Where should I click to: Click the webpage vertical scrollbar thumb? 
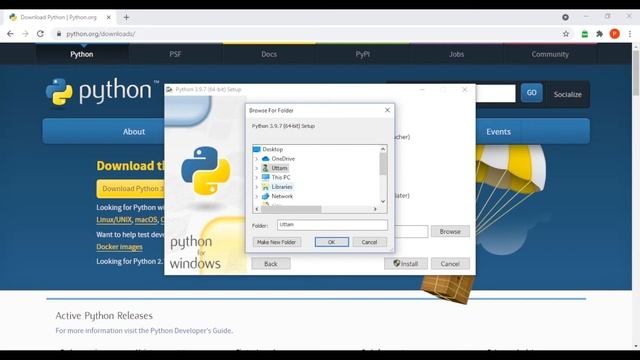coord(636,73)
